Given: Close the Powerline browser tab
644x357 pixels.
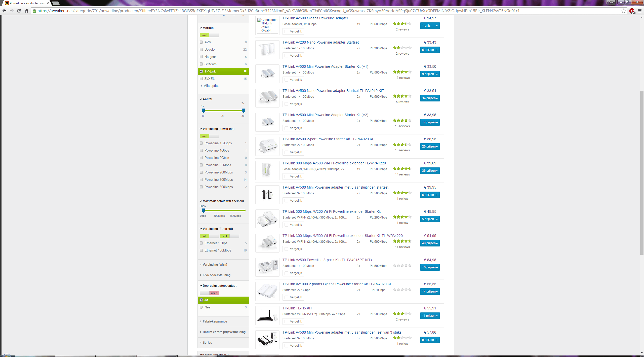Looking at the screenshot, I should click(x=48, y=3).
